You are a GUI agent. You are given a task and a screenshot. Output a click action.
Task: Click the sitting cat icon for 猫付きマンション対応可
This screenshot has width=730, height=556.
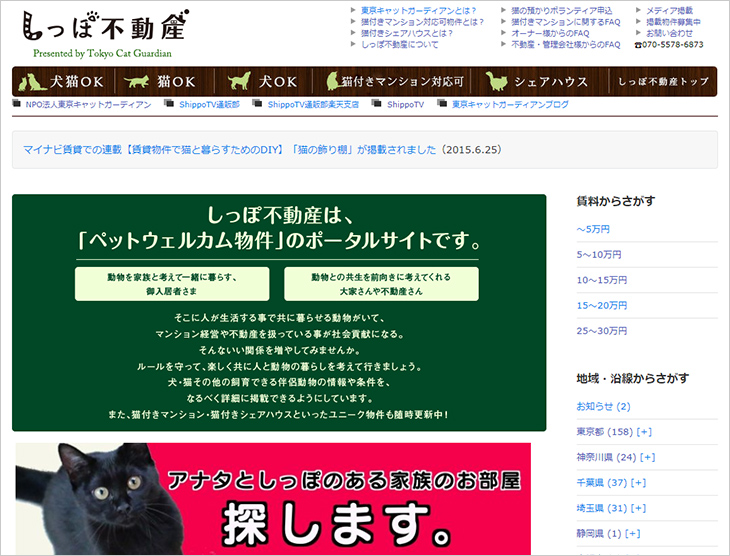point(326,81)
